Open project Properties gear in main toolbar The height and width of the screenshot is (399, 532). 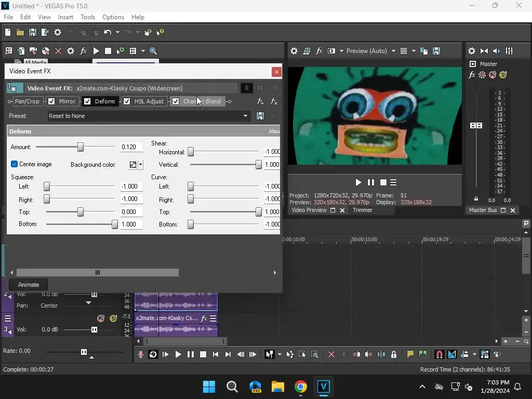pos(58,32)
